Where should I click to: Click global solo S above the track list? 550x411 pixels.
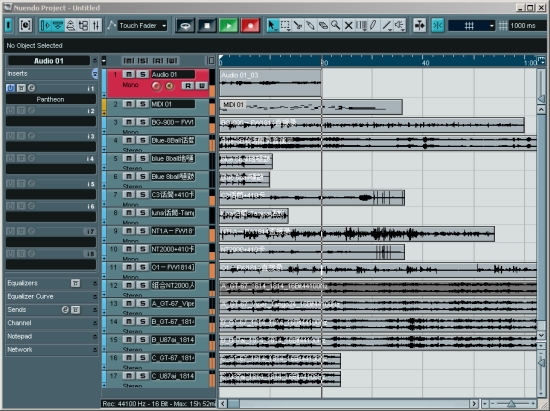click(142, 61)
